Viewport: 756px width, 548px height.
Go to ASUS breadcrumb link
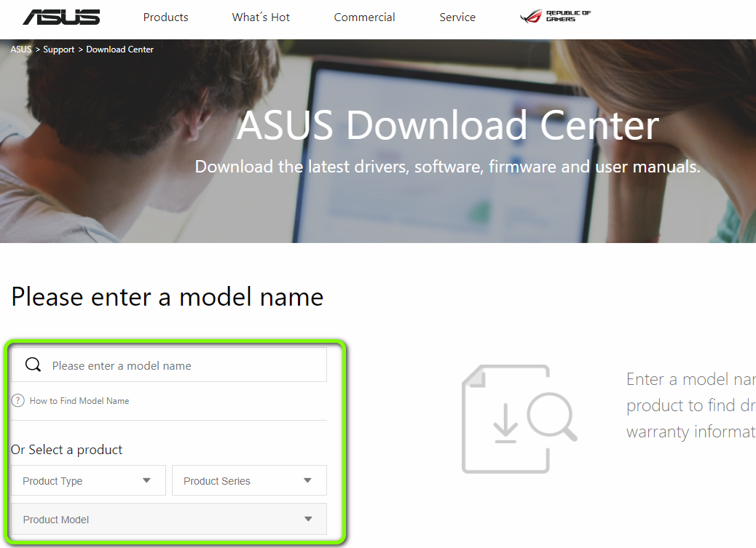pos(20,49)
